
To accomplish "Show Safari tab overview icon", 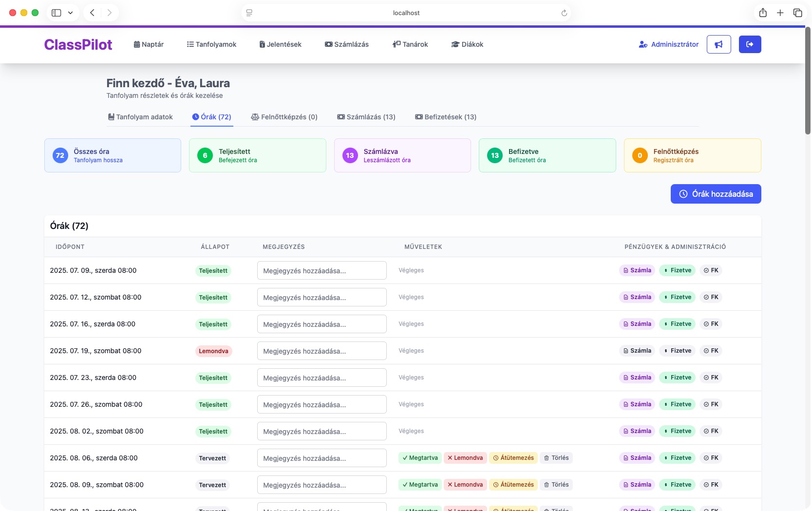I will click(x=797, y=13).
